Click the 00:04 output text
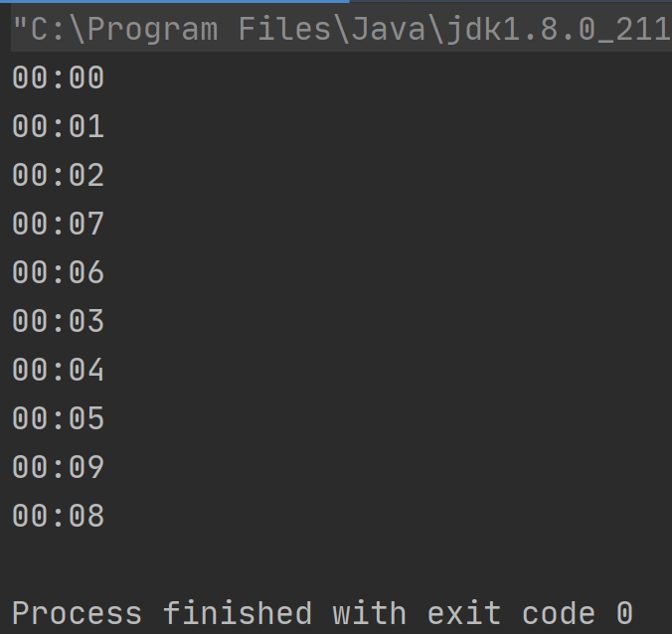 pos(59,370)
